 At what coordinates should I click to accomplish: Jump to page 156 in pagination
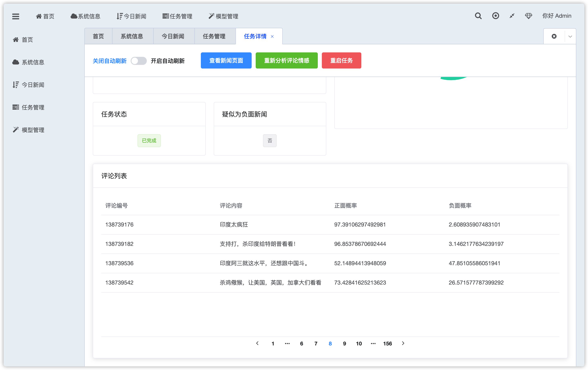click(x=387, y=343)
